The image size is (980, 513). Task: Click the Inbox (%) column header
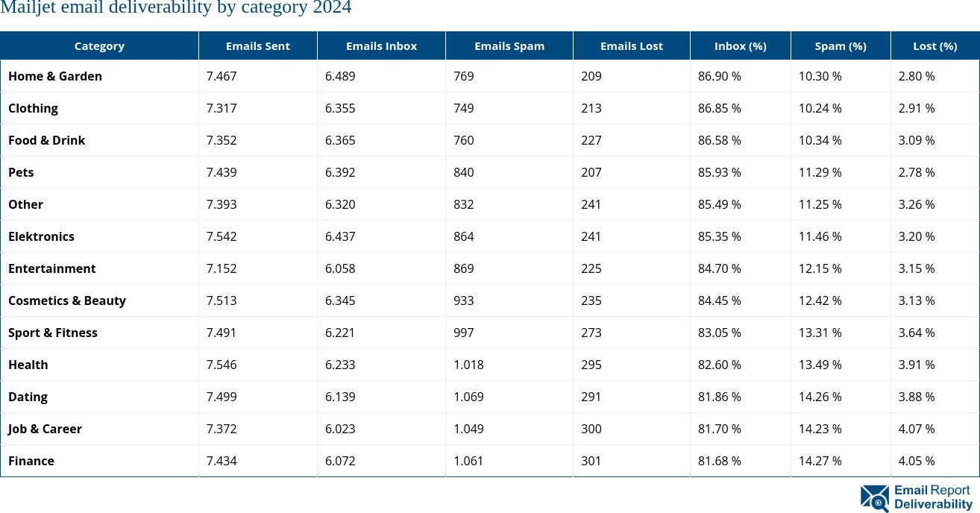point(741,46)
